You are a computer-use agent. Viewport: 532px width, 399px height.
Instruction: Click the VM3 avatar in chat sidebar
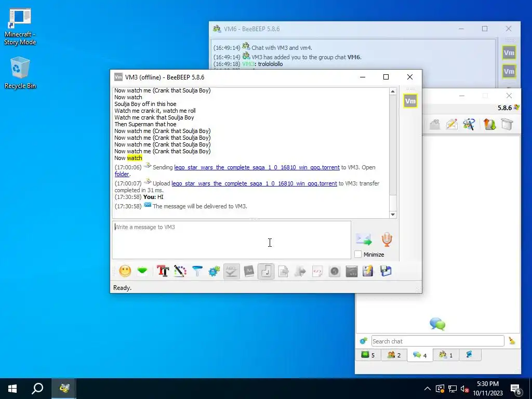tap(410, 101)
